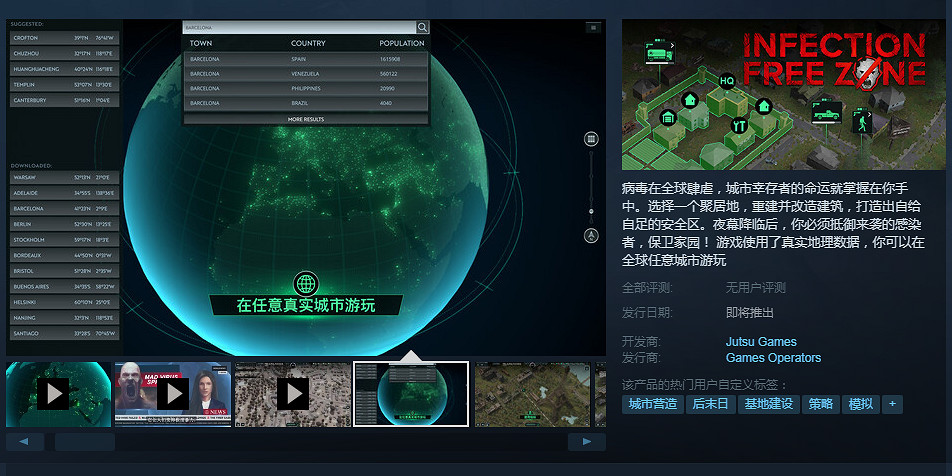
Task: Select Barcelona Spain search result row
Action: tap(306, 59)
